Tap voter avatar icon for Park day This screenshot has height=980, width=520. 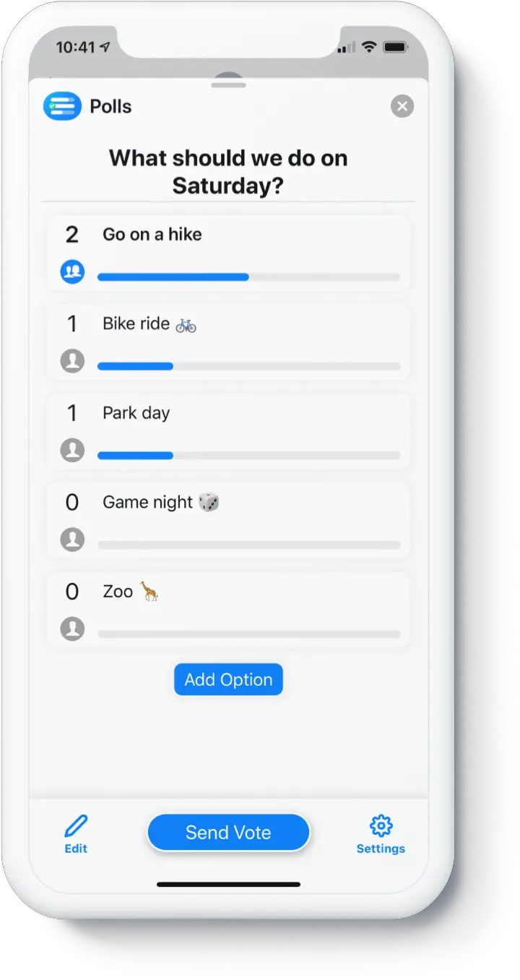[72, 451]
